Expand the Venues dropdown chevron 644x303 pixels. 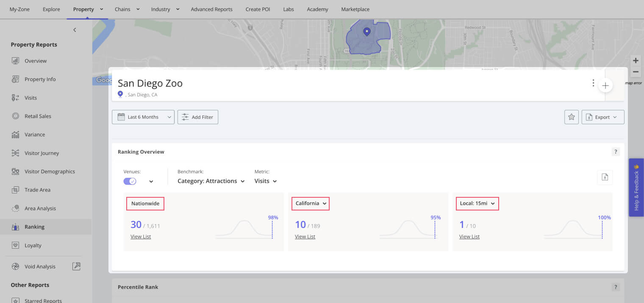click(151, 181)
